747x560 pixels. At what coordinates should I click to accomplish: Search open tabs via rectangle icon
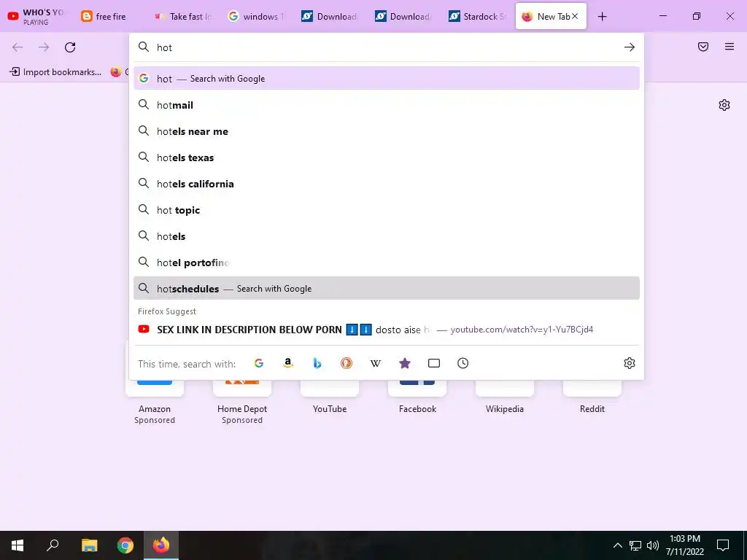coord(434,363)
